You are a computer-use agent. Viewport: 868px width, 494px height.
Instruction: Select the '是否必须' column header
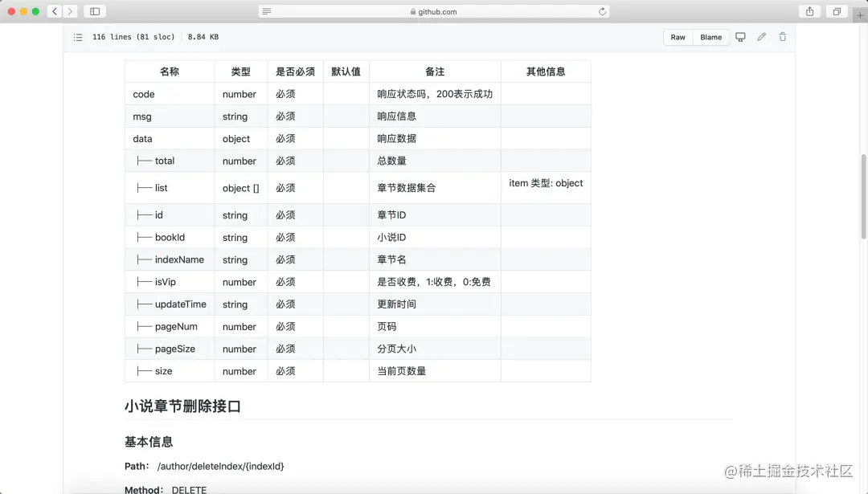click(295, 71)
